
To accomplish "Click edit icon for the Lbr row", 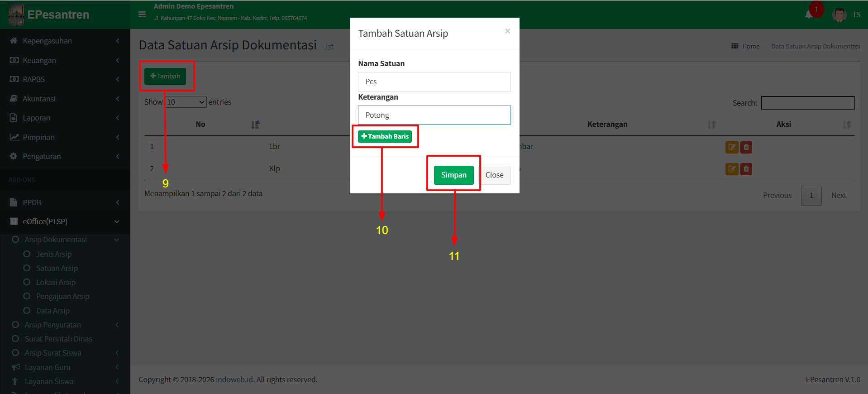I will tap(732, 147).
